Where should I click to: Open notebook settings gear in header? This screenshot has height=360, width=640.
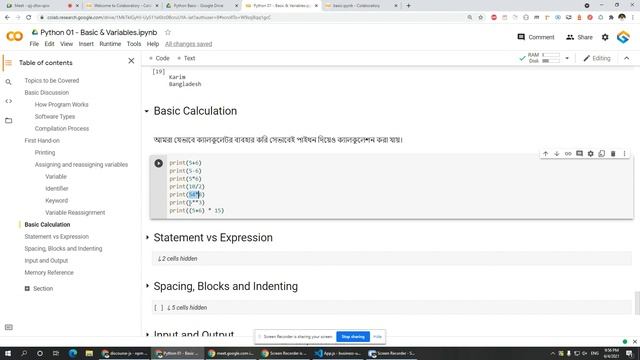pyautogui.click(x=605, y=37)
